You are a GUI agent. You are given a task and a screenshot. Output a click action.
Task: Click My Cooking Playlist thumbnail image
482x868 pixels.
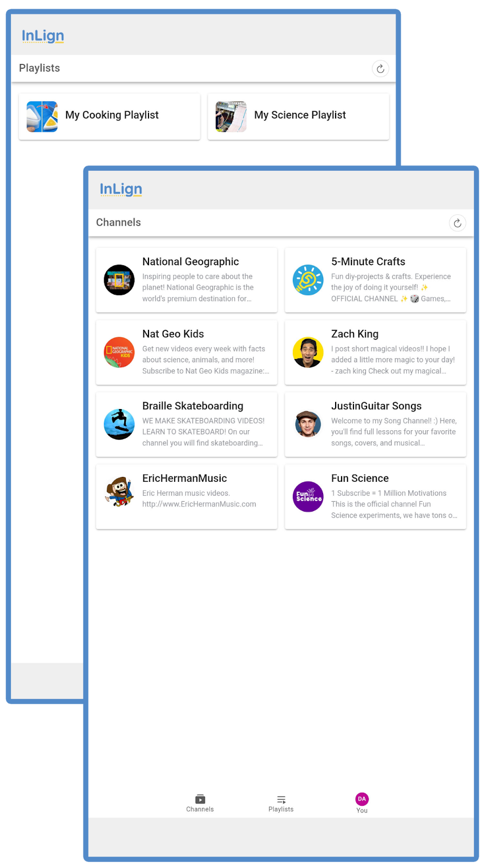(x=42, y=117)
